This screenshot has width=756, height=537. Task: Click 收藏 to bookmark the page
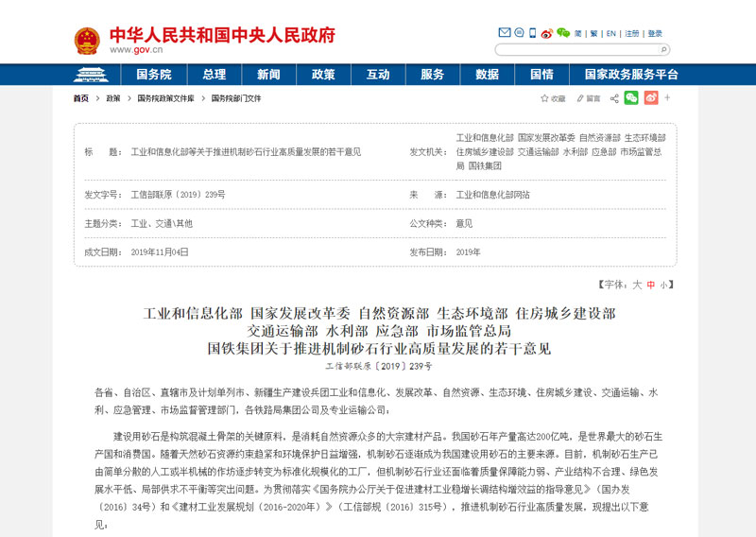click(553, 98)
